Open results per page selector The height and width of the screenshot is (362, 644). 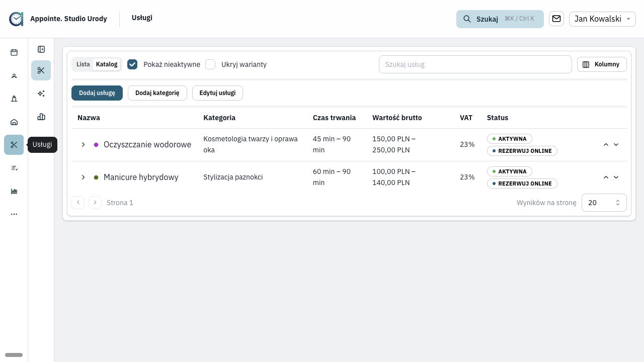(604, 203)
